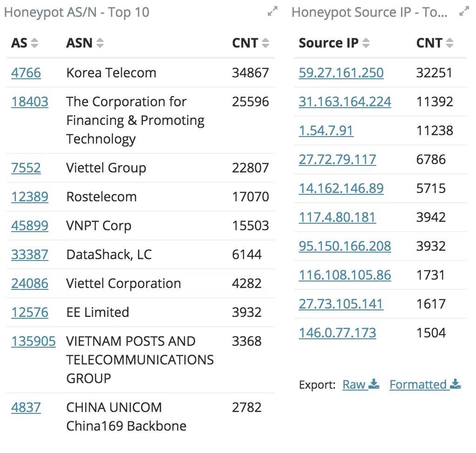Open source IP 95.150.166.208

pyautogui.click(x=345, y=246)
